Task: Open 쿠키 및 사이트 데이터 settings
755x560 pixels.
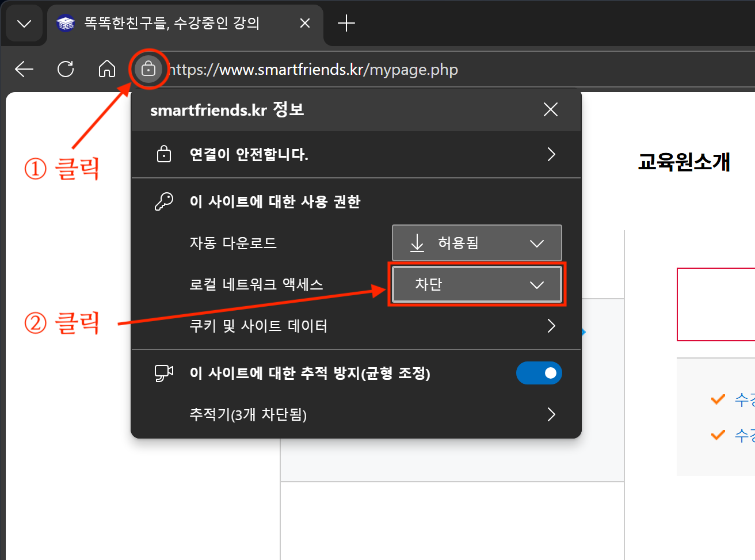Action: [x=551, y=326]
